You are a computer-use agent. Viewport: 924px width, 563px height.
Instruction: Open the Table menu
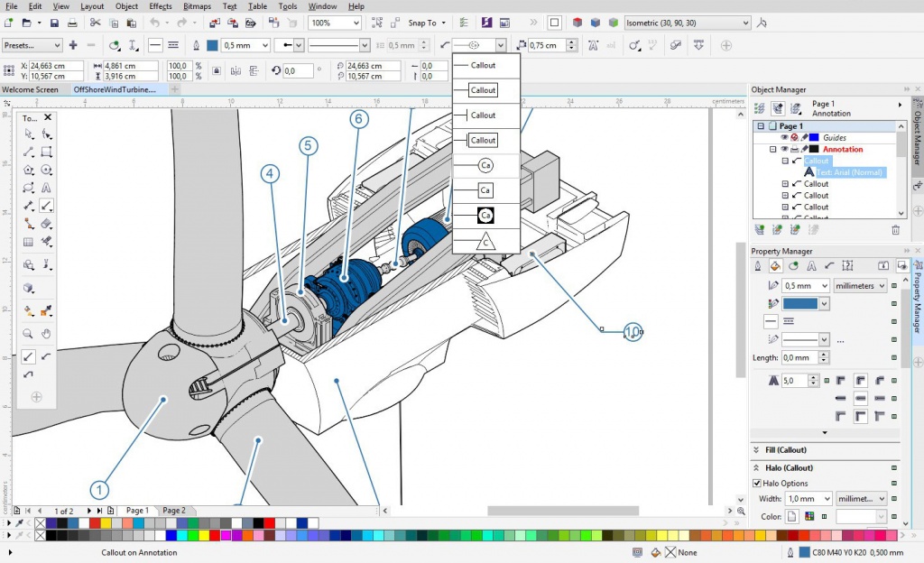tap(257, 6)
